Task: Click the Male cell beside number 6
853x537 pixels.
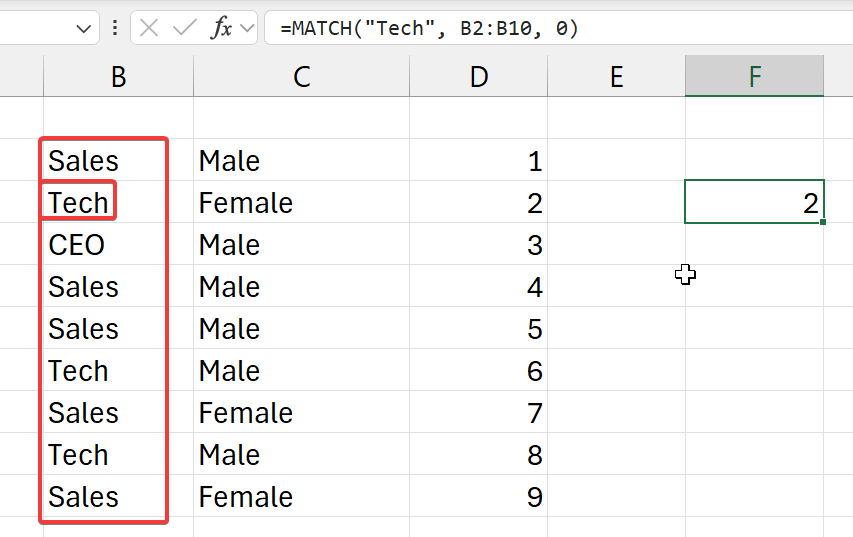Action: point(301,371)
